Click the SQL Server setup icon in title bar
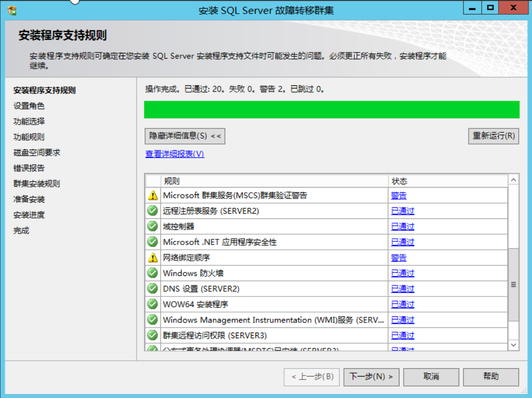532x398 pixels. 12,10
